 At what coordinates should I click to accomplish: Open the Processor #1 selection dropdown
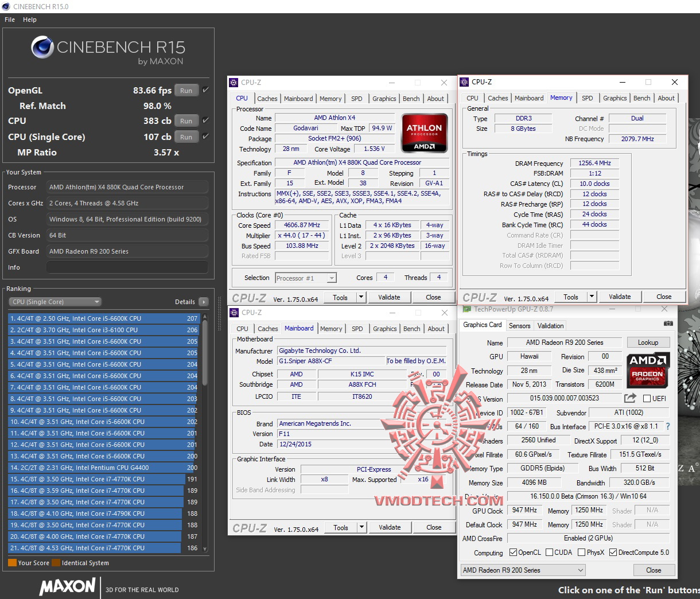pyautogui.click(x=306, y=278)
